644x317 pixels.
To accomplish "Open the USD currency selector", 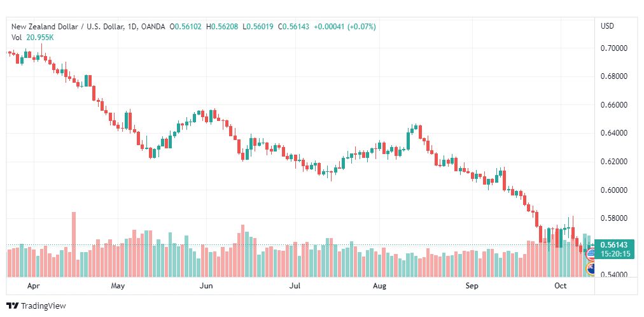I will (x=608, y=26).
